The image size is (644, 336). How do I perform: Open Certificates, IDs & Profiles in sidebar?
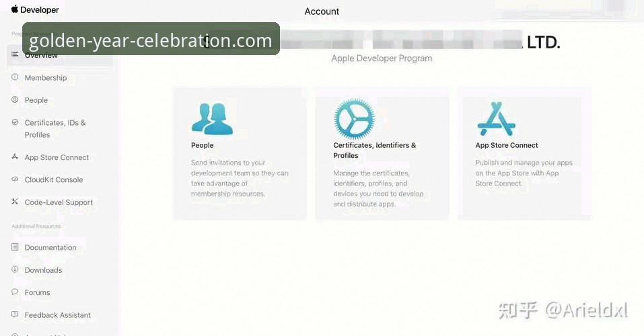[55, 128]
